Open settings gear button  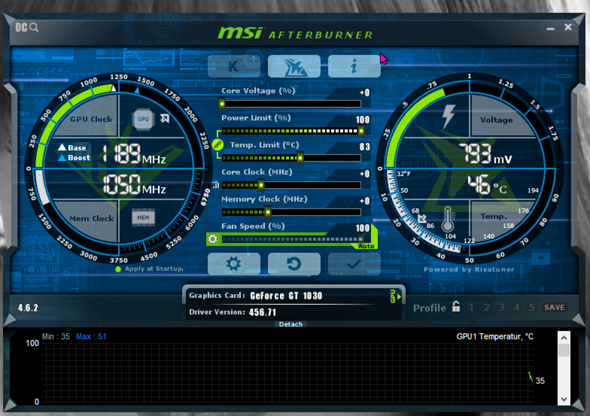pyautogui.click(x=234, y=264)
